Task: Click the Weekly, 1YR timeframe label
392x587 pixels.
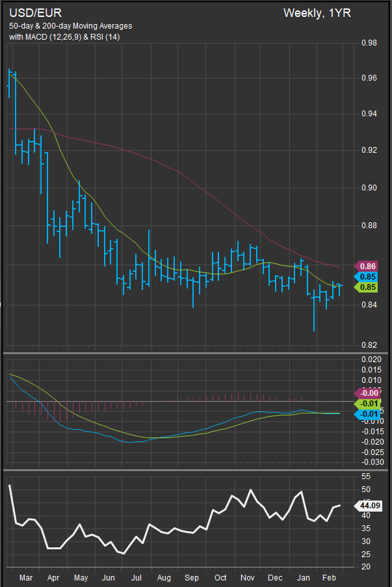Action: click(x=317, y=13)
